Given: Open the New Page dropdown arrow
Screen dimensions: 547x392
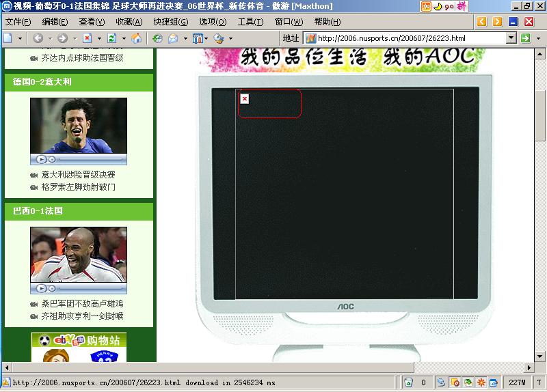Looking at the screenshot, I should tap(20, 38).
